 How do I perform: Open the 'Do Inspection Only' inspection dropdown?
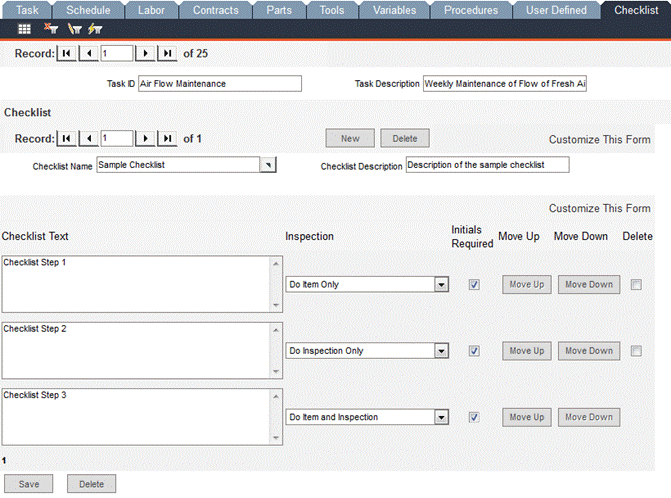click(x=441, y=351)
